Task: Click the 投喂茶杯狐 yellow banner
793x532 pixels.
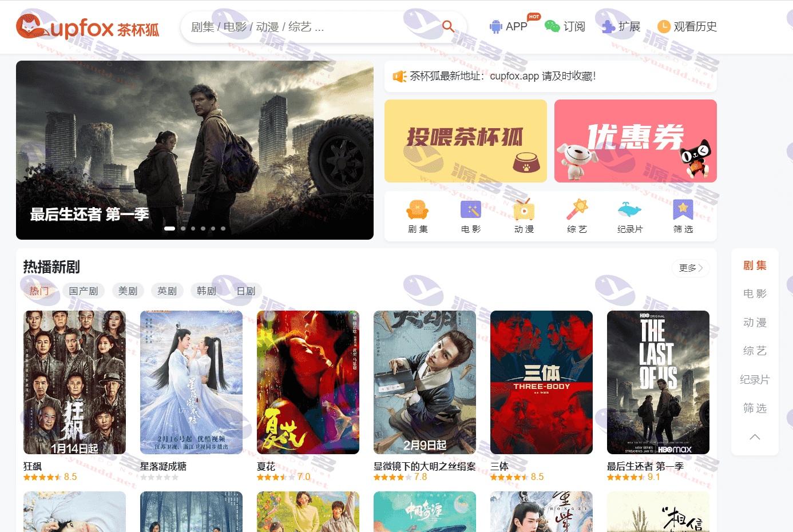Action: tap(466, 141)
